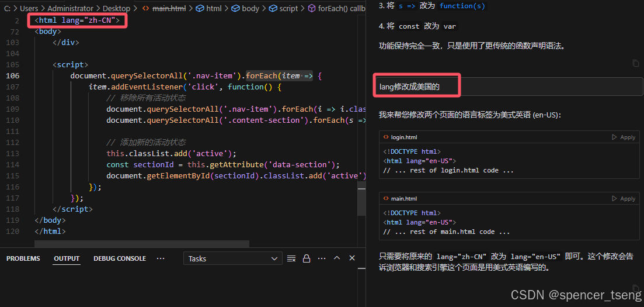Click the inline code 'var' in step 4
This screenshot has width=644, height=307.
coord(450,26)
